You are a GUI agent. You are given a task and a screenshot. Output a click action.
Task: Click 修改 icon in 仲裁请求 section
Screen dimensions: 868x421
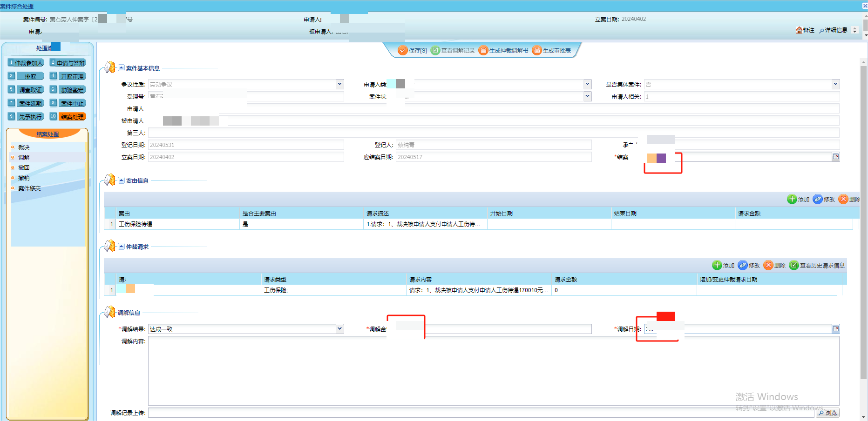[743, 265]
